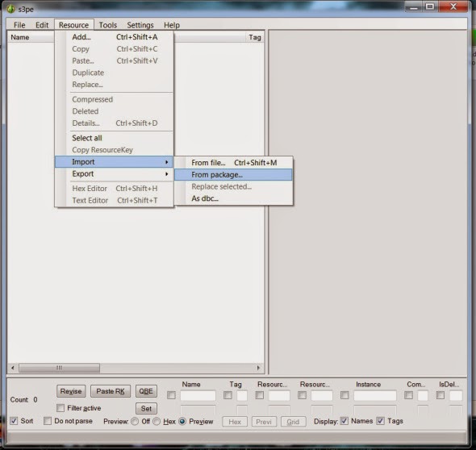Click the Tag column header
This screenshot has width=476, height=450.
coord(255,37)
